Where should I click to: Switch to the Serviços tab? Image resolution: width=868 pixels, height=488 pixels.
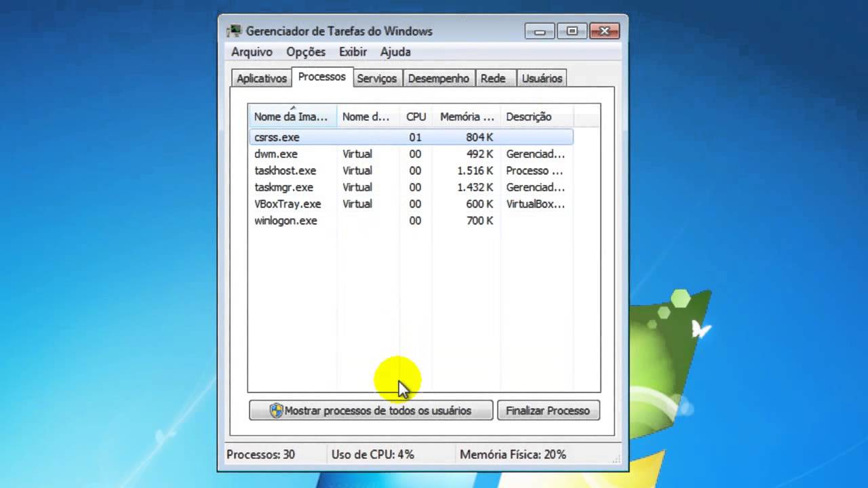(x=377, y=79)
